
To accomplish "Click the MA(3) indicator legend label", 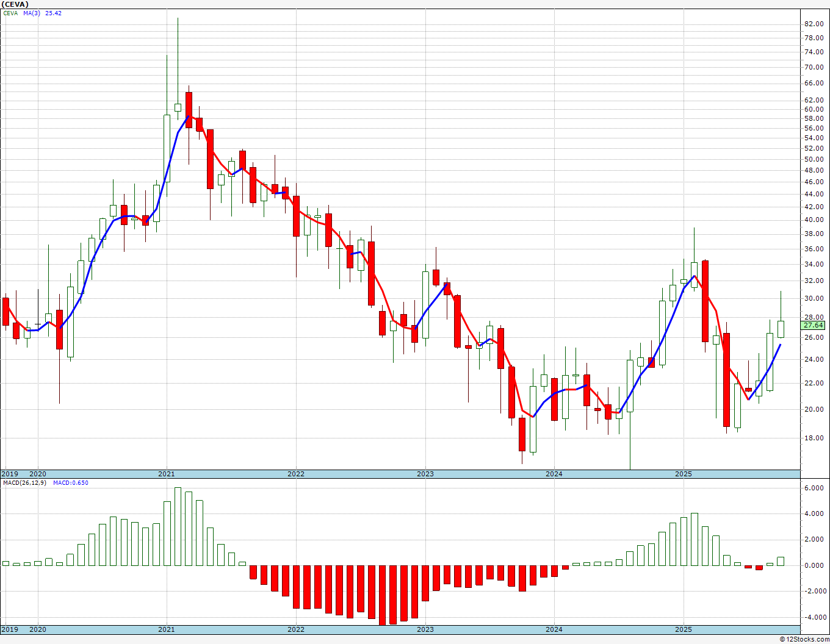I will click(32, 13).
